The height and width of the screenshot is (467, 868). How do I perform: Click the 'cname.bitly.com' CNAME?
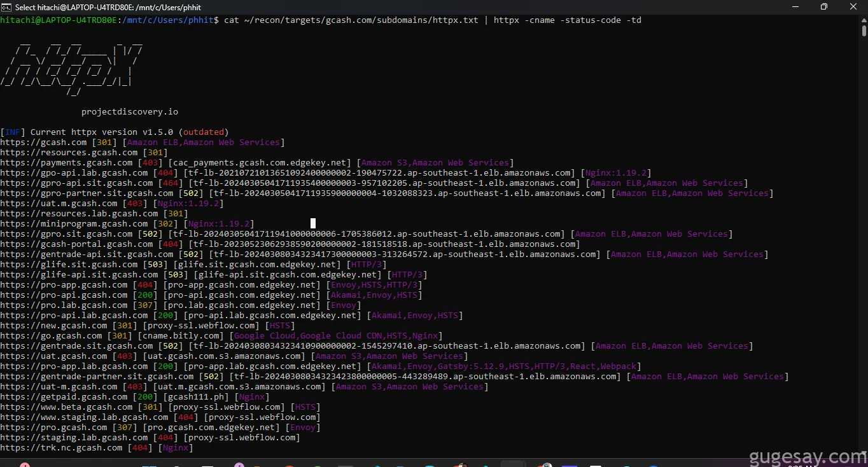(x=181, y=335)
